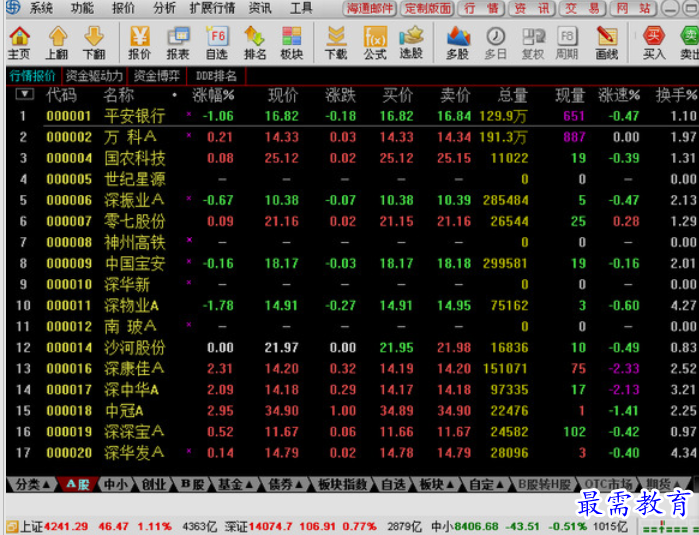Image resolution: width=699 pixels, height=535 pixels.
Task: Click the 资讯 top-right button
Action: (x=532, y=8)
